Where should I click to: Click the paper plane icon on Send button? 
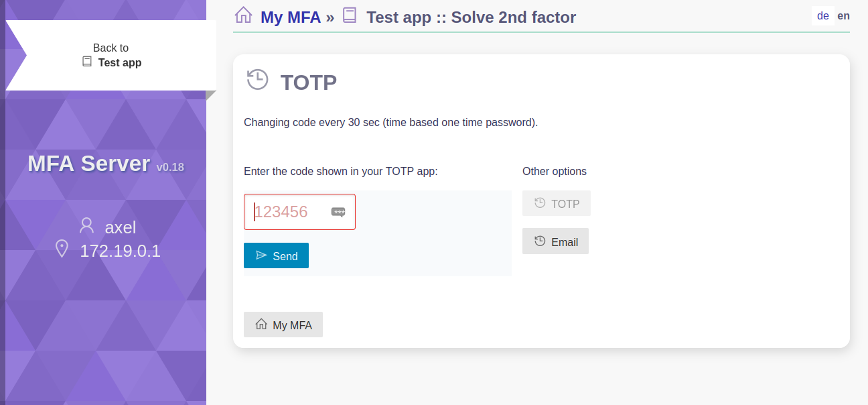[x=261, y=255]
